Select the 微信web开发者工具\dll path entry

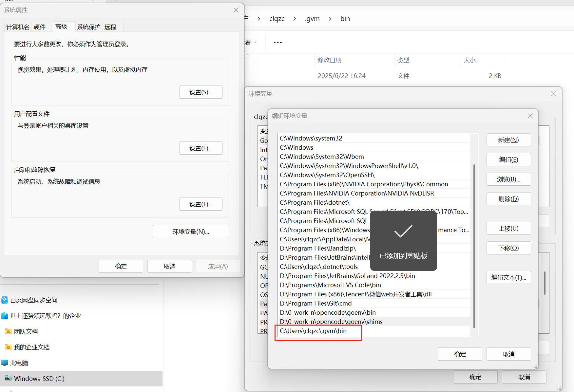coord(374,294)
